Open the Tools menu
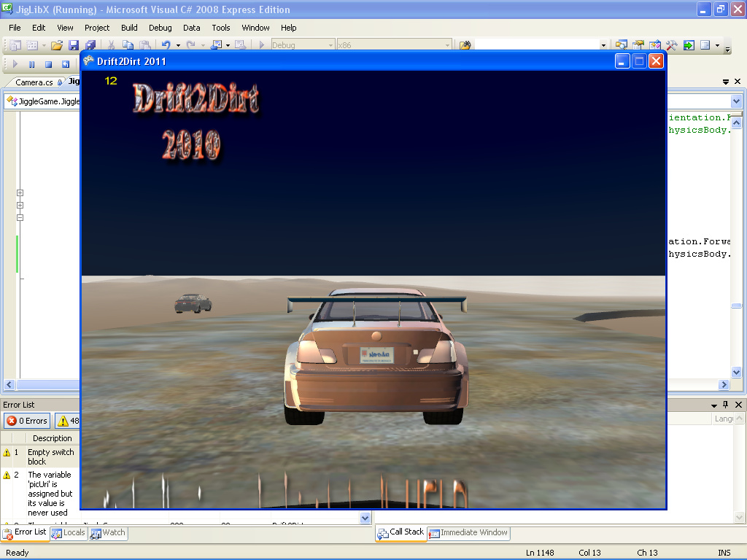The image size is (747, 560). click(x=221, y=28)
